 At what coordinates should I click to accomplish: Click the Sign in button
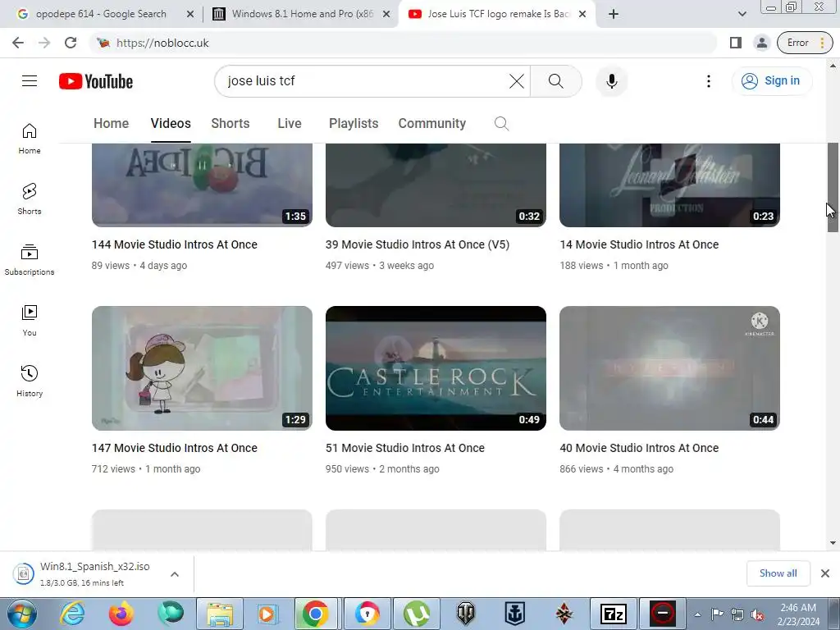coord(771,81)
